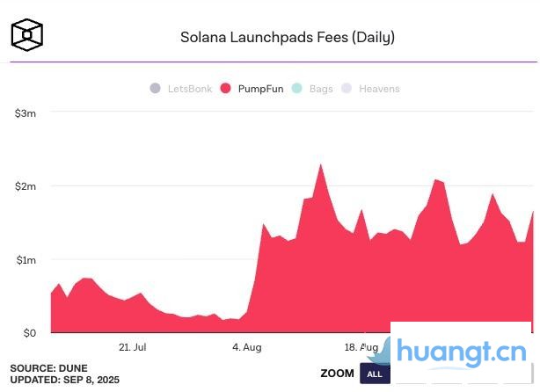Click the ZOOM label
Viewport: 540px width, 392px height.
(337, 374)
